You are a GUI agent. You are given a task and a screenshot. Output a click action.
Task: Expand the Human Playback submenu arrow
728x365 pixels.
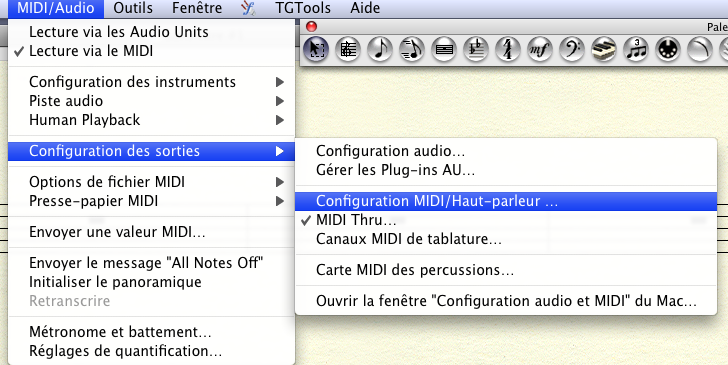tap(280, 120)
